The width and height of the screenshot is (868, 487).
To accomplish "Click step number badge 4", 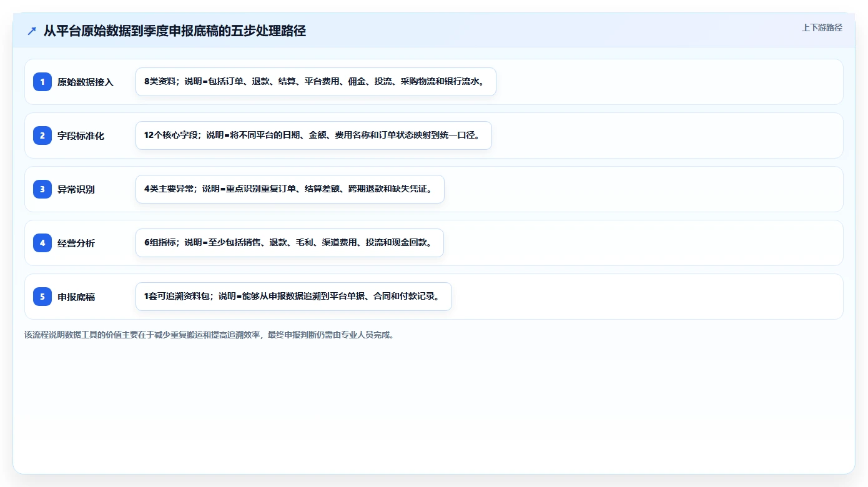I will [42, 243].
